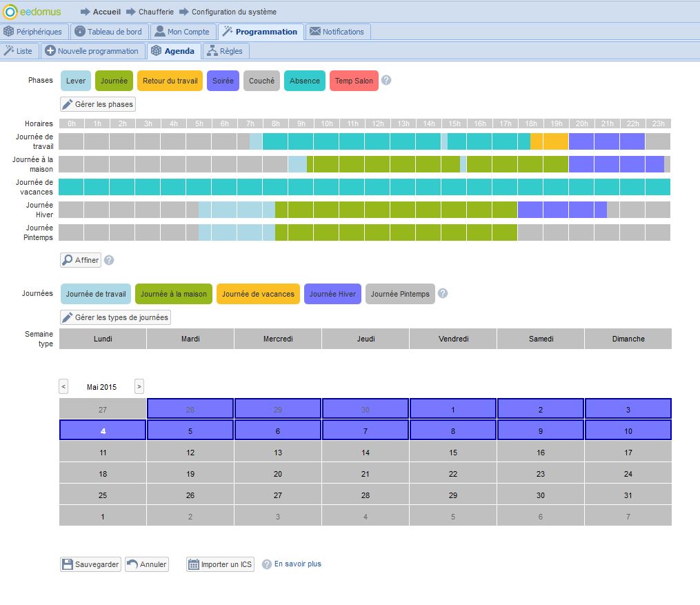This screenshot has width=700, height=605.
Task: Click Mercredi in the Semaine type row
Action: tap(278, 339)
